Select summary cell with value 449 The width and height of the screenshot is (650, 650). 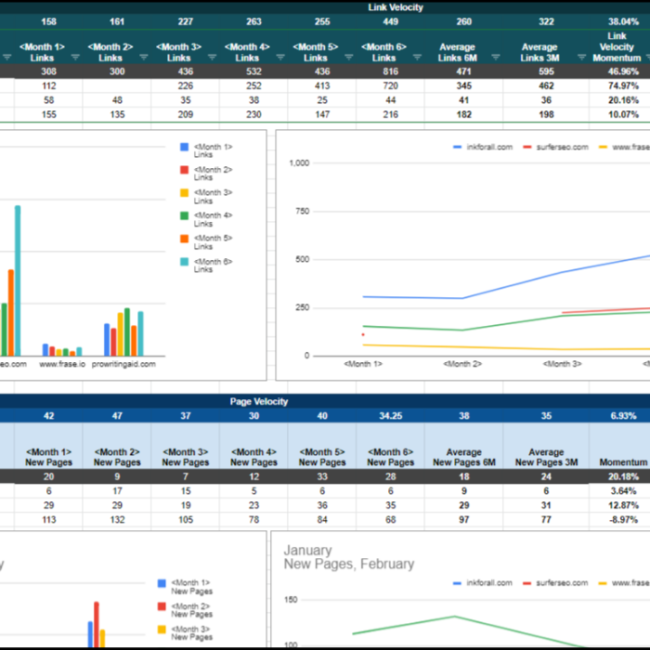click(390, 22)
